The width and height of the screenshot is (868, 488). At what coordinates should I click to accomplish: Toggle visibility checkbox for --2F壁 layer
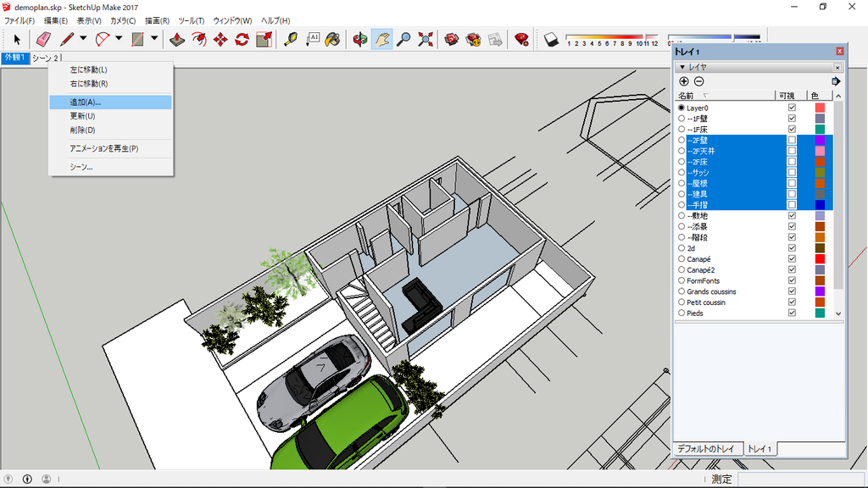coord(793,140)
